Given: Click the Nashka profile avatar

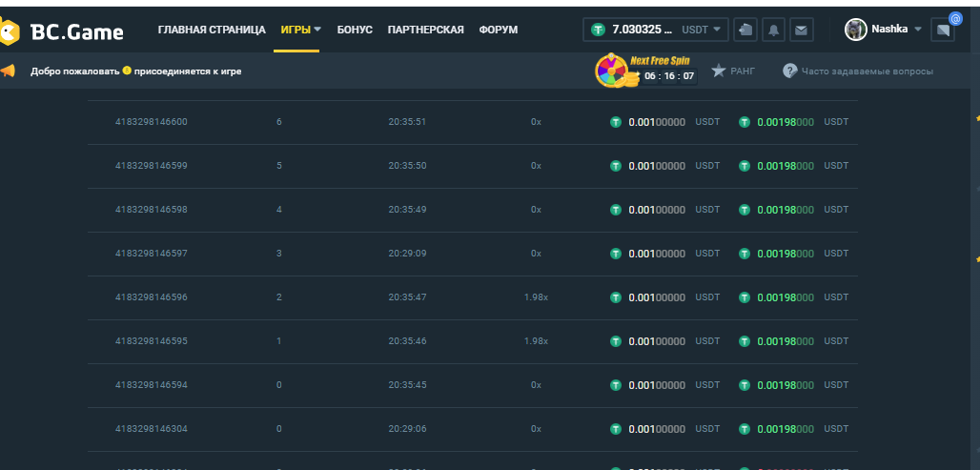Looking at the screenshot, I should pos(856,30).
